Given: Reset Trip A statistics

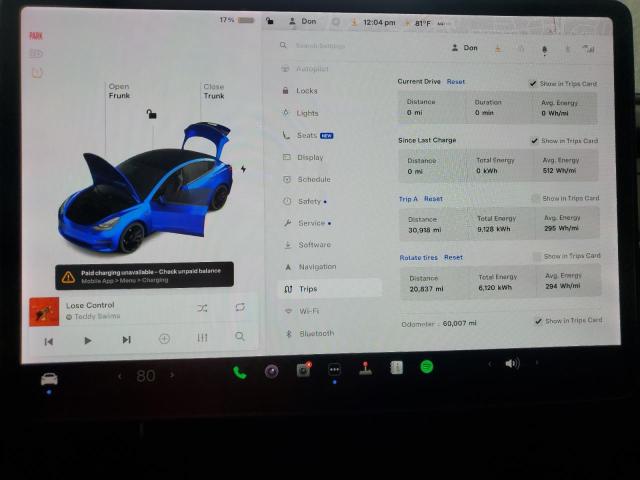Looking at the screenshot, I should pyautogui.click(x=433, y=199).
